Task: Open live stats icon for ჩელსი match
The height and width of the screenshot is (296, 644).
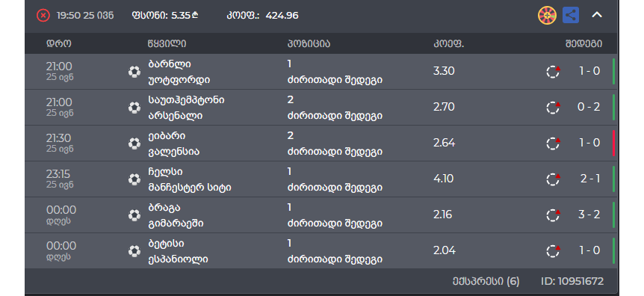Action: [x=553, y=179]
